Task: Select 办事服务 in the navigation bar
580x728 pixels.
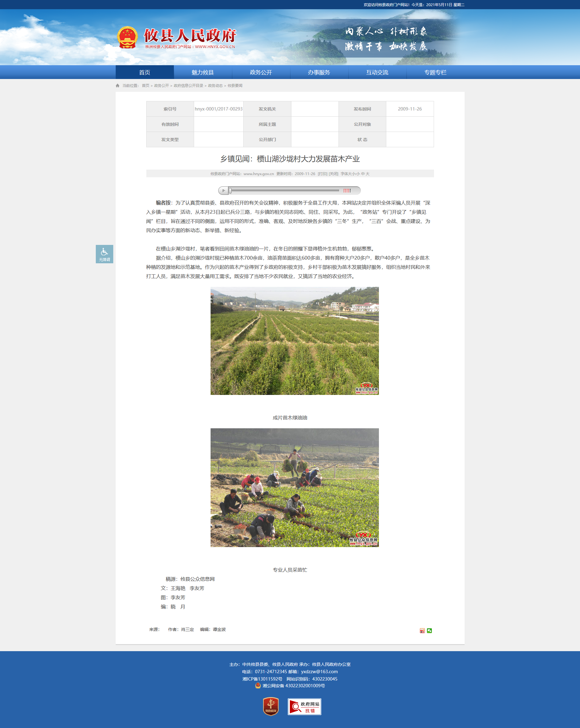Action: (x=319, y=72)
